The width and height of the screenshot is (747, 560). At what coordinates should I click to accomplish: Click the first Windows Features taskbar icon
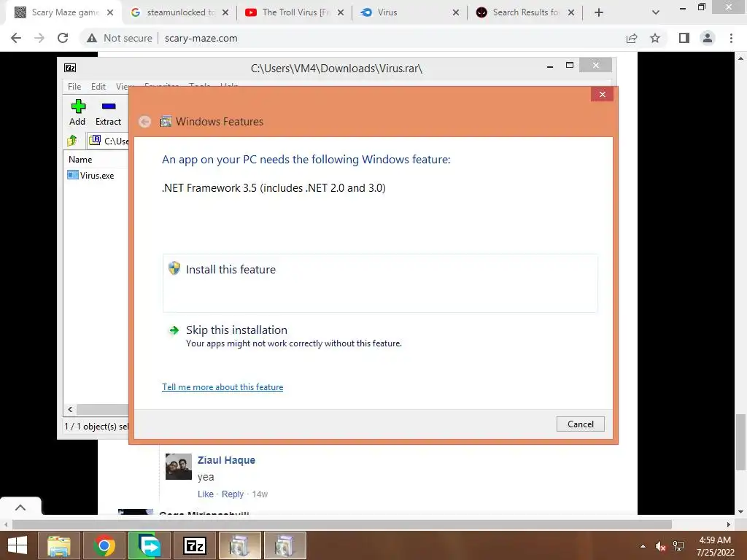click(239, 545)
